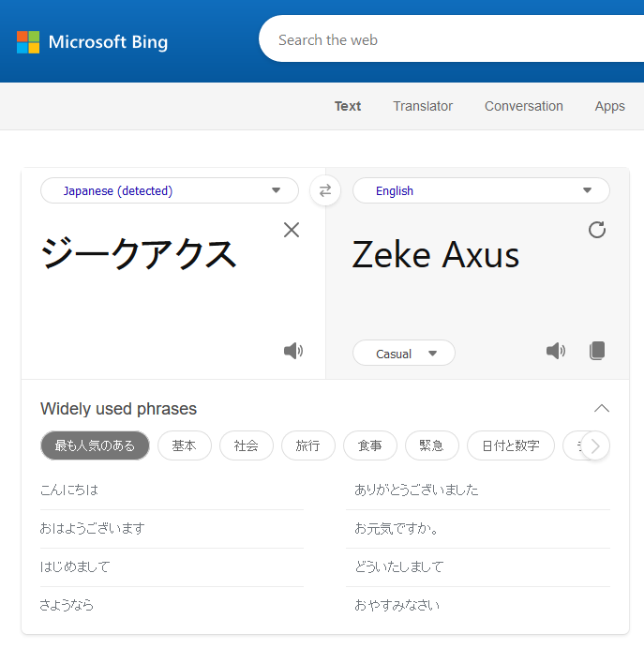Click the Microsoft Bing logo
The height and width of the screenshot is (664, 644).
(x=92, y=42)
